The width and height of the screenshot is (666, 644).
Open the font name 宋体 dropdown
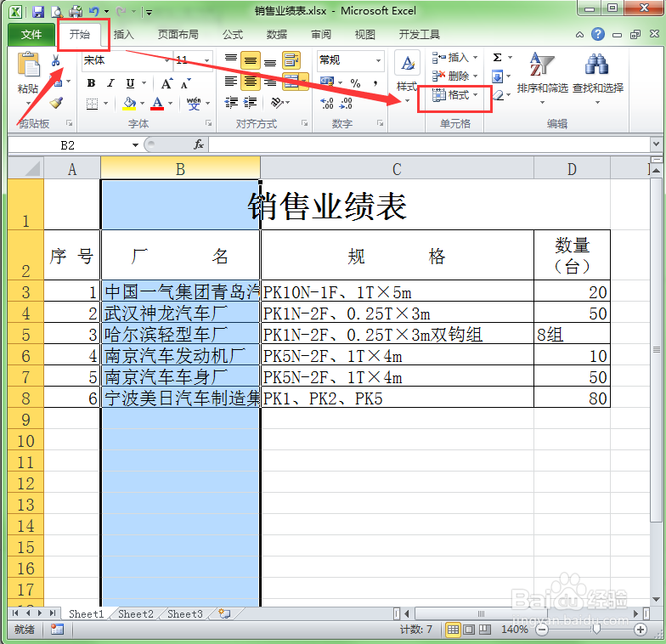[166, 61]
